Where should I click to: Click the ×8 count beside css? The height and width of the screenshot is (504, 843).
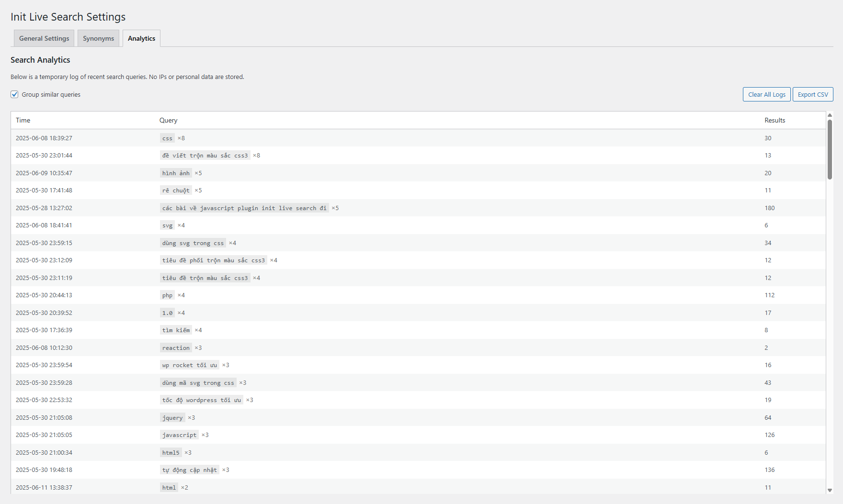181,138
